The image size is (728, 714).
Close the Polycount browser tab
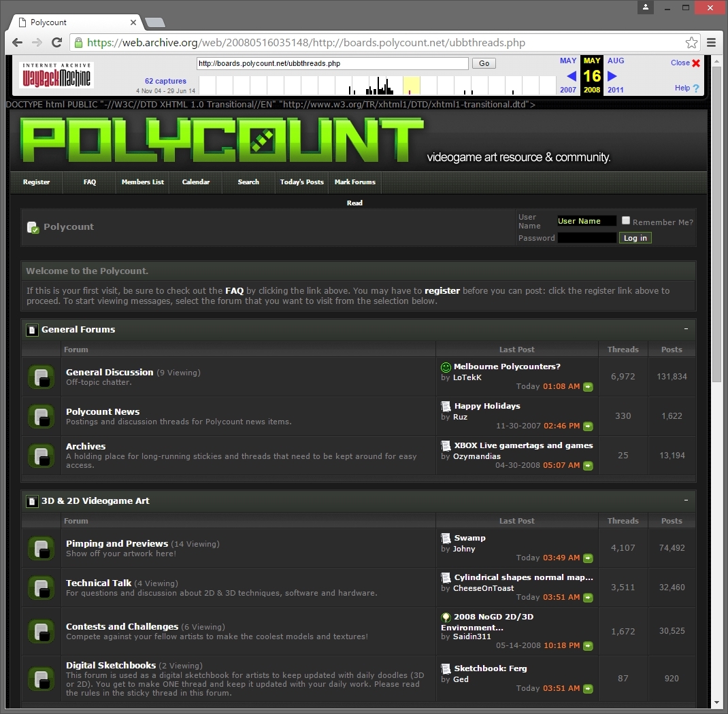pos(133,22)
